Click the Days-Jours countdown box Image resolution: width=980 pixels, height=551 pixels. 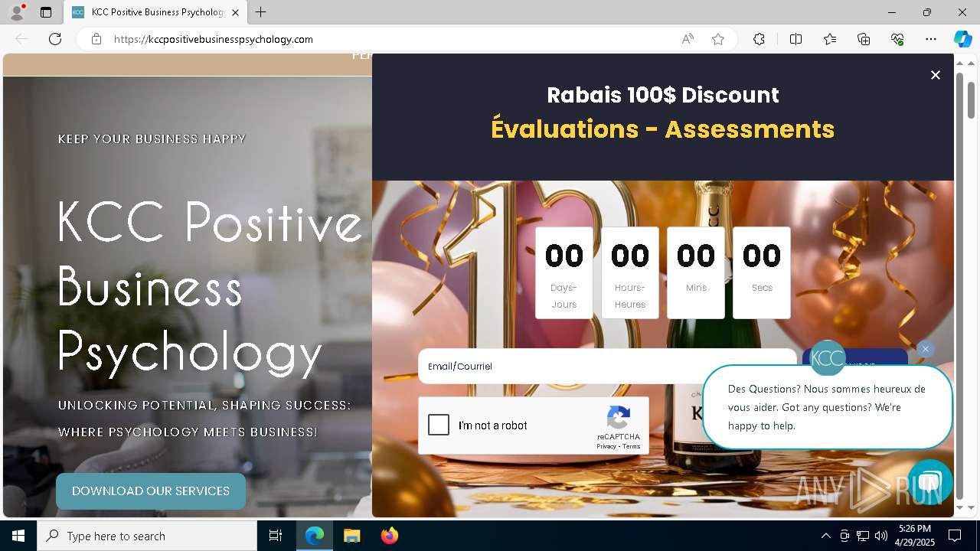click(564, 272)
